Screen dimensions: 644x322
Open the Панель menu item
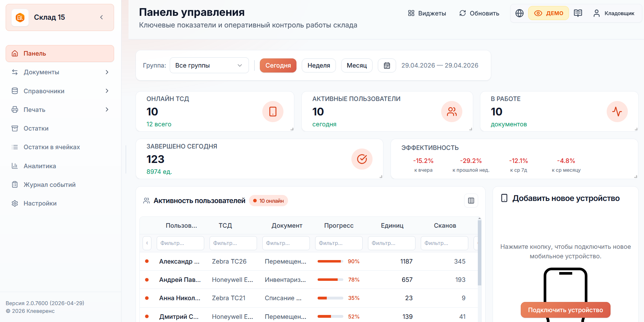tap(60, 53)
